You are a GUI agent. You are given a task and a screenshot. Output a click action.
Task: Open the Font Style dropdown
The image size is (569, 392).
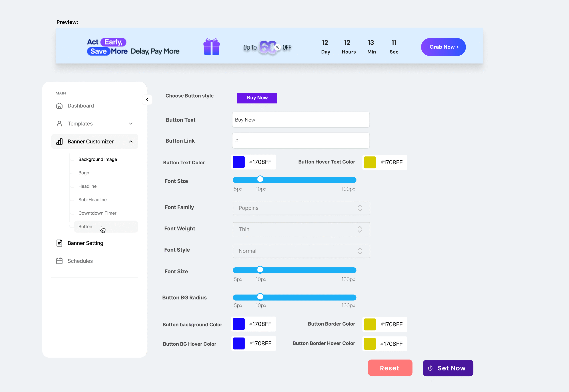coord(301,251)
